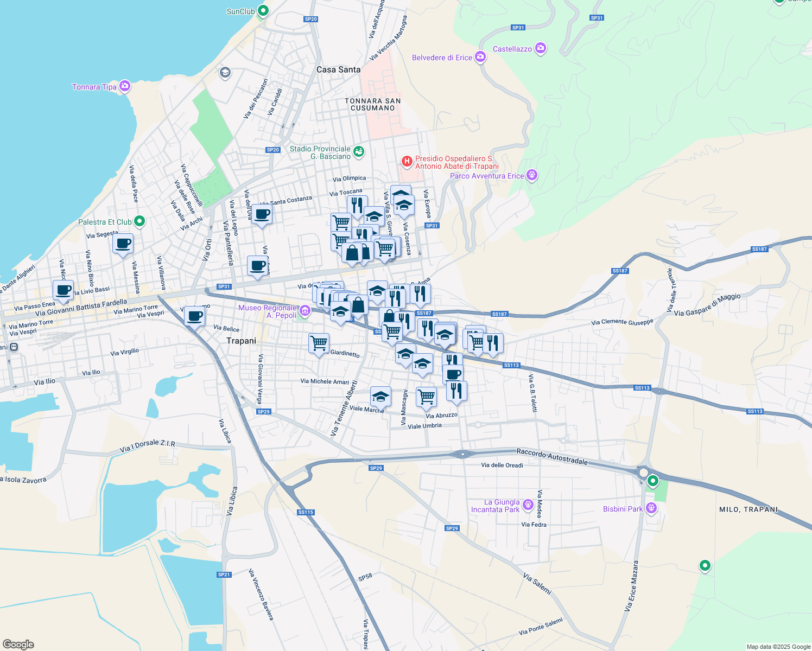Select the SunClub place marker
The image size is (812, 651).
(263, 10)
